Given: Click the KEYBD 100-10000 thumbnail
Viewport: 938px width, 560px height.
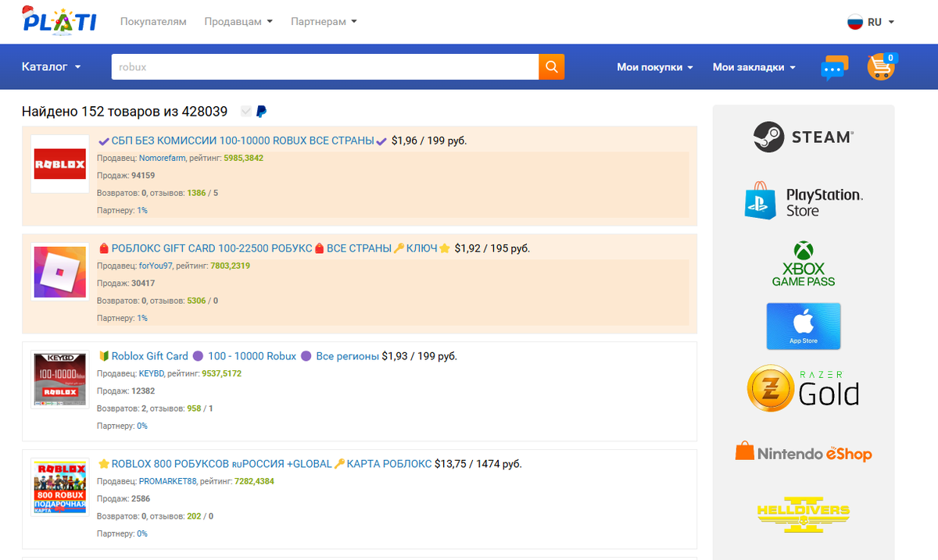Looking at the screenshot, I should coord(60,380).
